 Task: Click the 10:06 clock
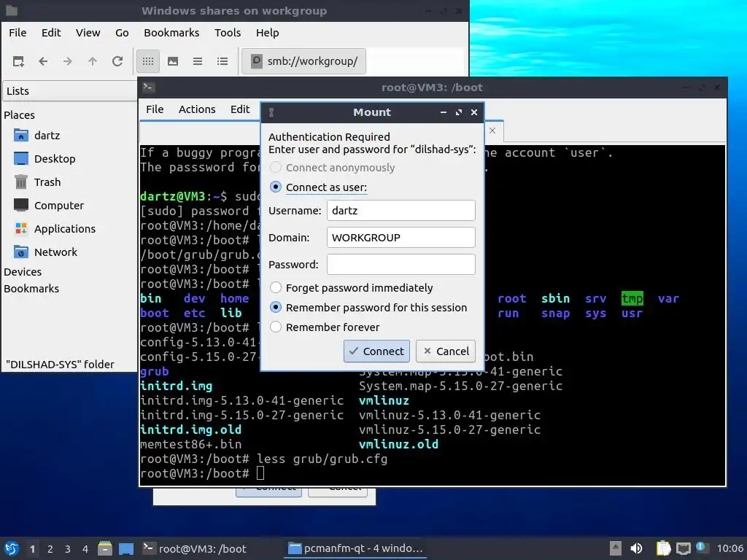point(729,548)
